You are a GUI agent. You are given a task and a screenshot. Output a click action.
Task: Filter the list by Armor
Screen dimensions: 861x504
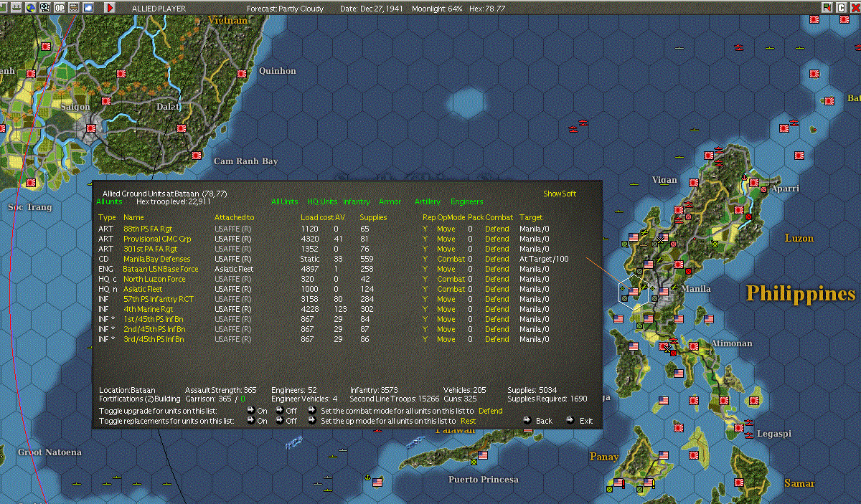pyautogui.click(x=390, y=202)
